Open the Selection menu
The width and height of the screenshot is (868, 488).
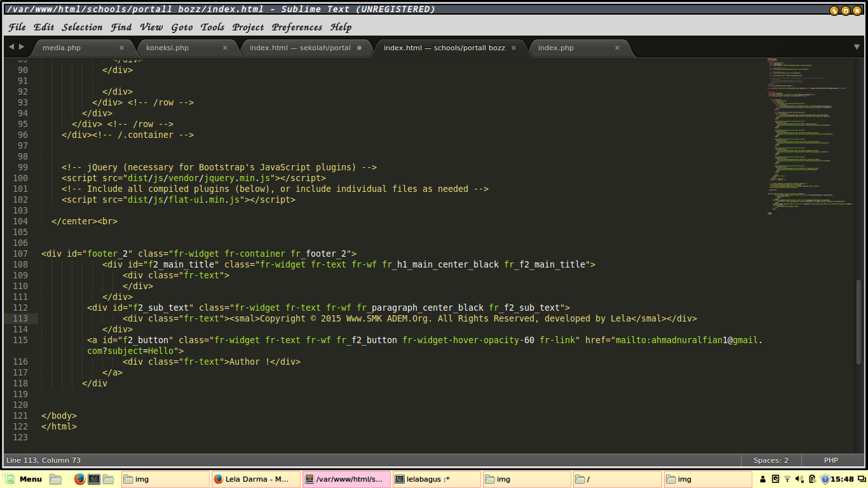(x=82, y=27)
